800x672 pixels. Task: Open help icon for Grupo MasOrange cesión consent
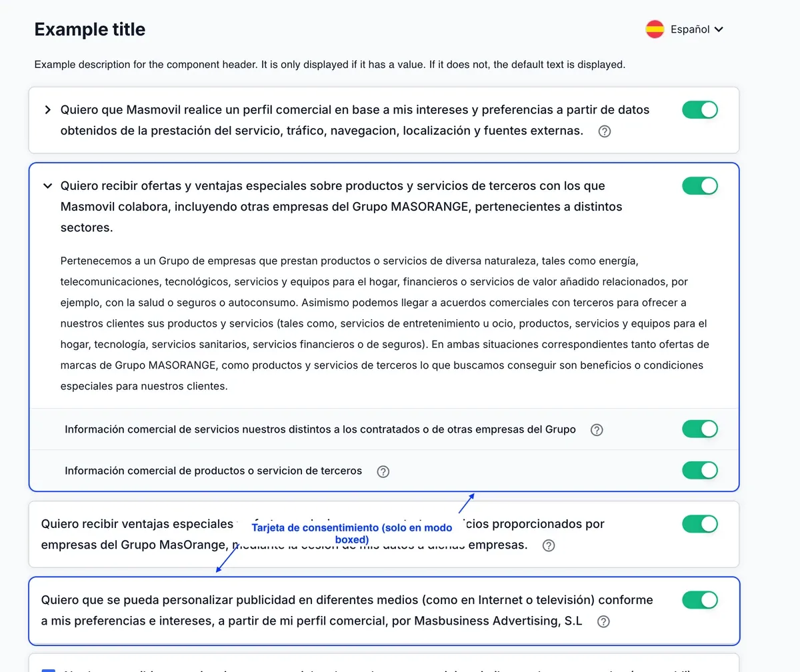coord(549,545)
